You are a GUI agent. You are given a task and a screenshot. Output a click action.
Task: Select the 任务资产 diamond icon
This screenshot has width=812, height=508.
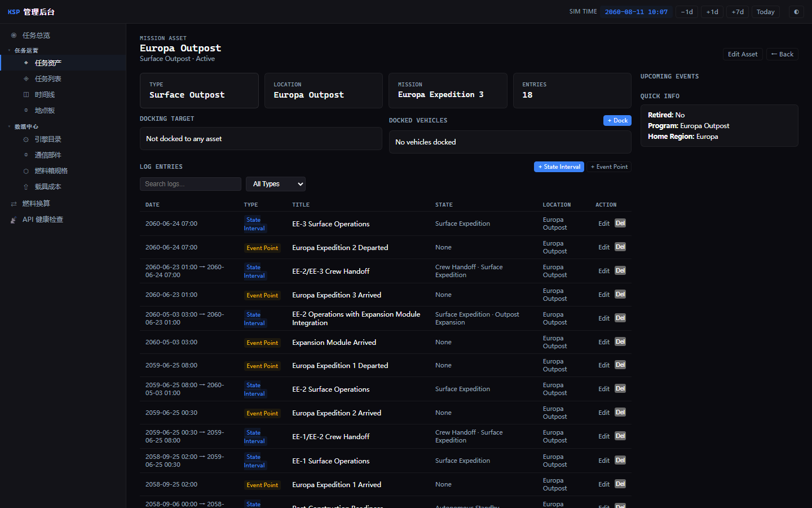26,63
